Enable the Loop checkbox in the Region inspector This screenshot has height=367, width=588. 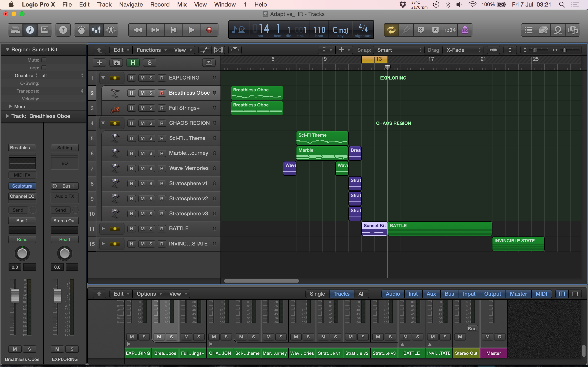pos(44,68)
